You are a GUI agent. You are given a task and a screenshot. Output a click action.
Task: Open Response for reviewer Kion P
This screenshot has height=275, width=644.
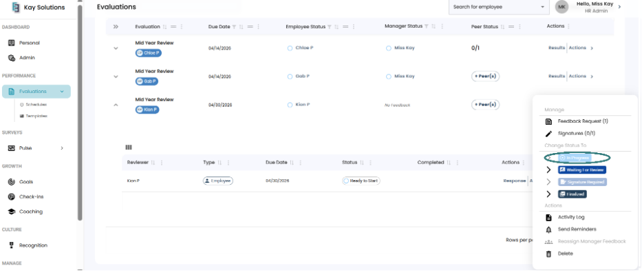(x=515, y=181)
